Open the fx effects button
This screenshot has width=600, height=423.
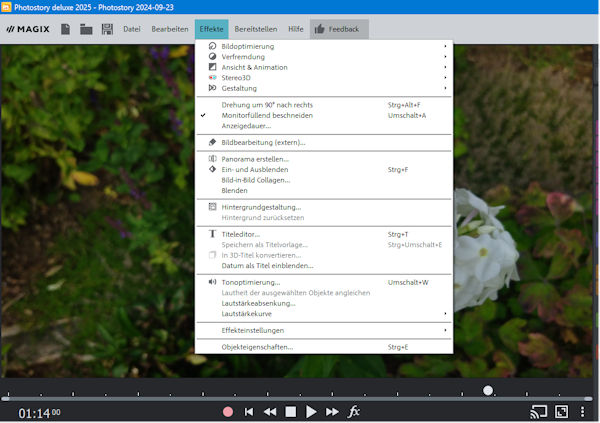pos(354,412)
